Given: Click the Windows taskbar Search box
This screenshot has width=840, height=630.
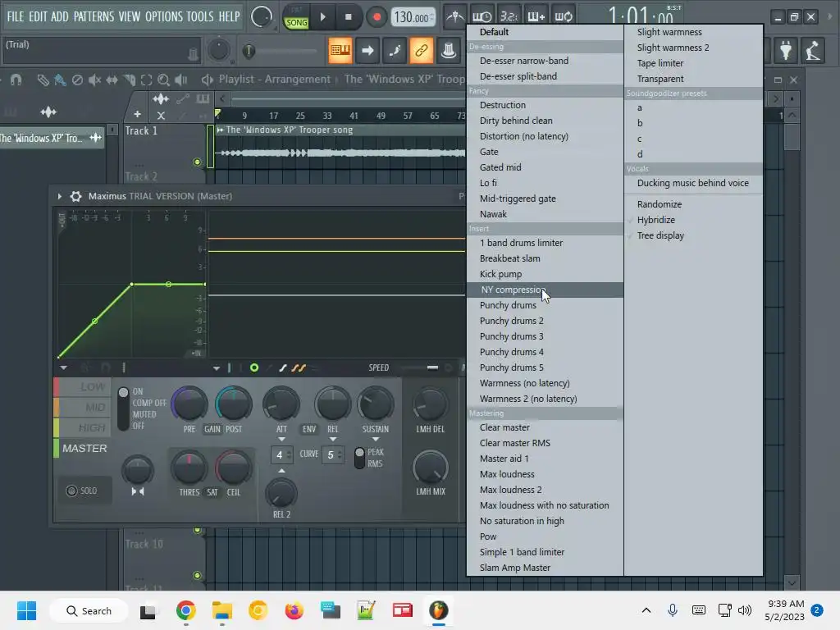Looking at the screenshot, I should click(89, 610).
